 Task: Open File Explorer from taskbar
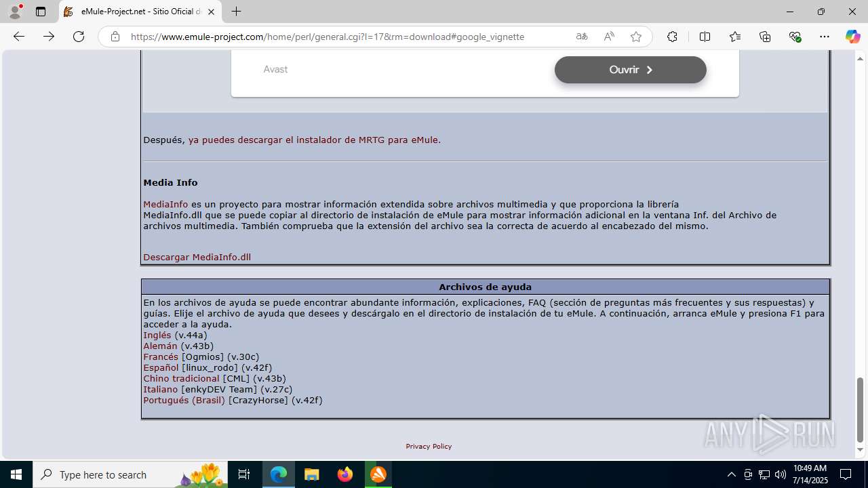point(311,474)
